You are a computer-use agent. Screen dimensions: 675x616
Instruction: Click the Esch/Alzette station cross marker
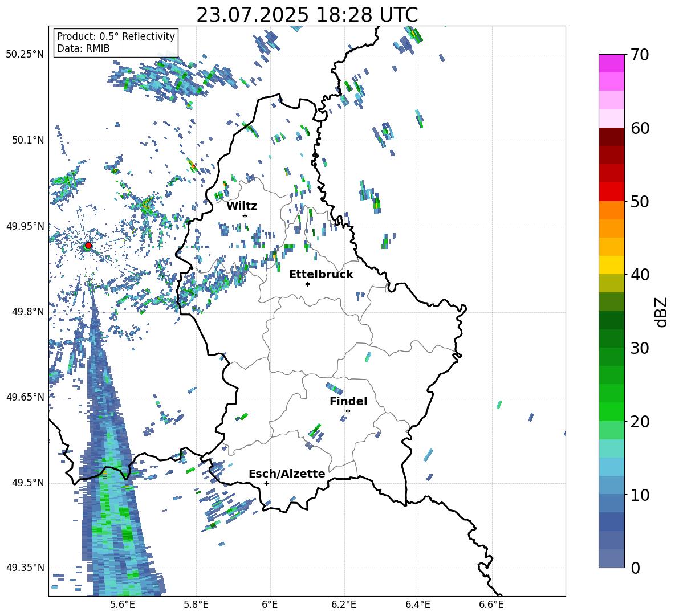pyautogui.click(x=266, y=483)
